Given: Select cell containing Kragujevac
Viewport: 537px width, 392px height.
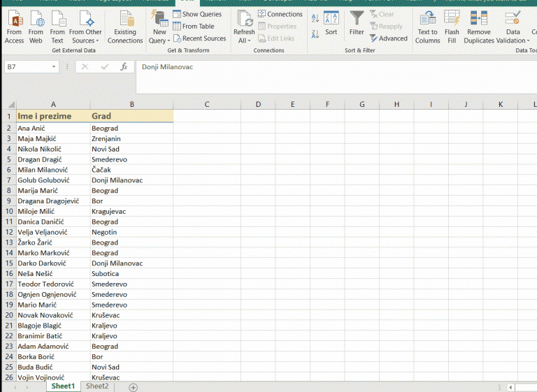Looking at the screenshot, I should click(132, 211).
